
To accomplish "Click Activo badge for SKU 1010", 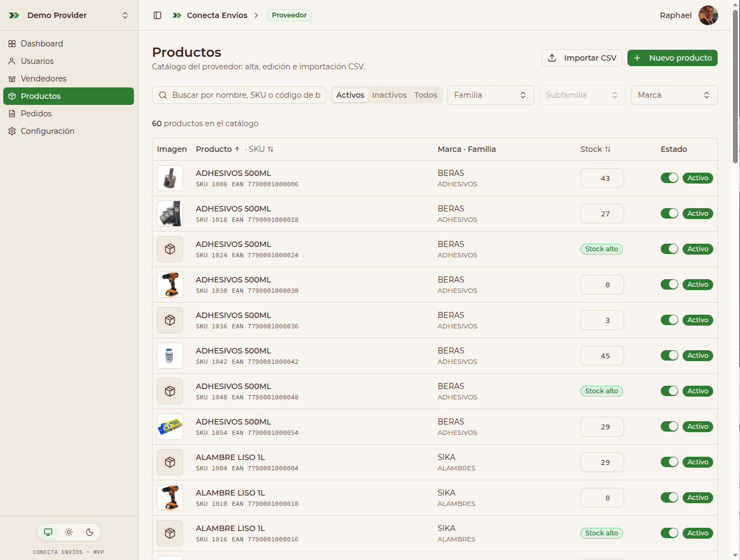I will click(x=698, y=498).
